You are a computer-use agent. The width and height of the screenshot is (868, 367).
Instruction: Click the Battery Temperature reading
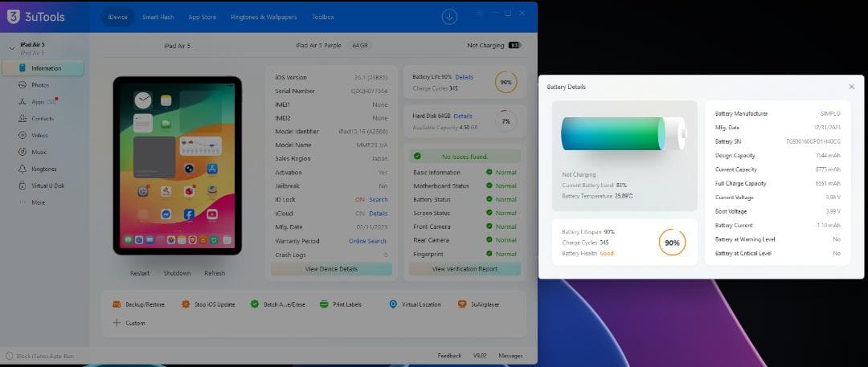(x=597, y=196)
